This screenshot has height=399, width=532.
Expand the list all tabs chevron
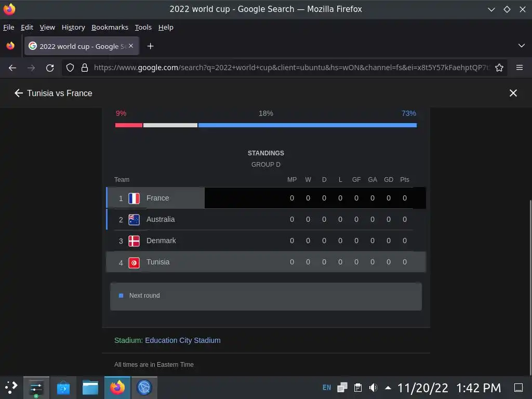tap(522, 46)
